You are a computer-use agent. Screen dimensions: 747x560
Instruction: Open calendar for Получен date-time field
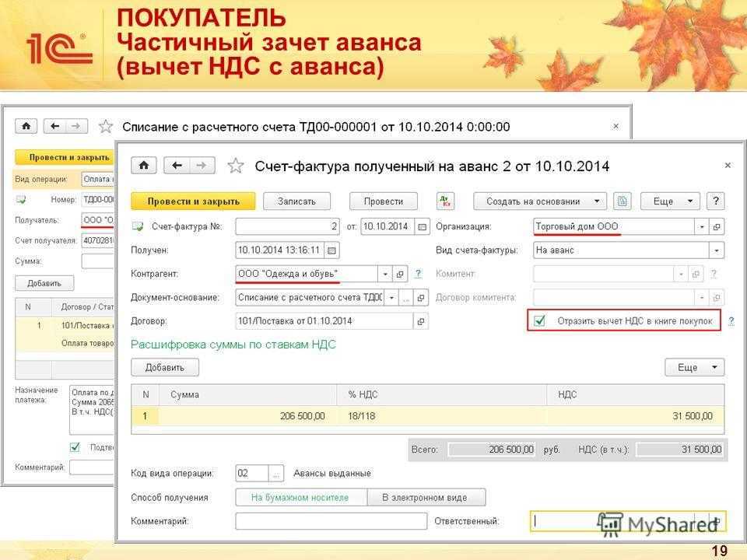[x=331, y=250]
